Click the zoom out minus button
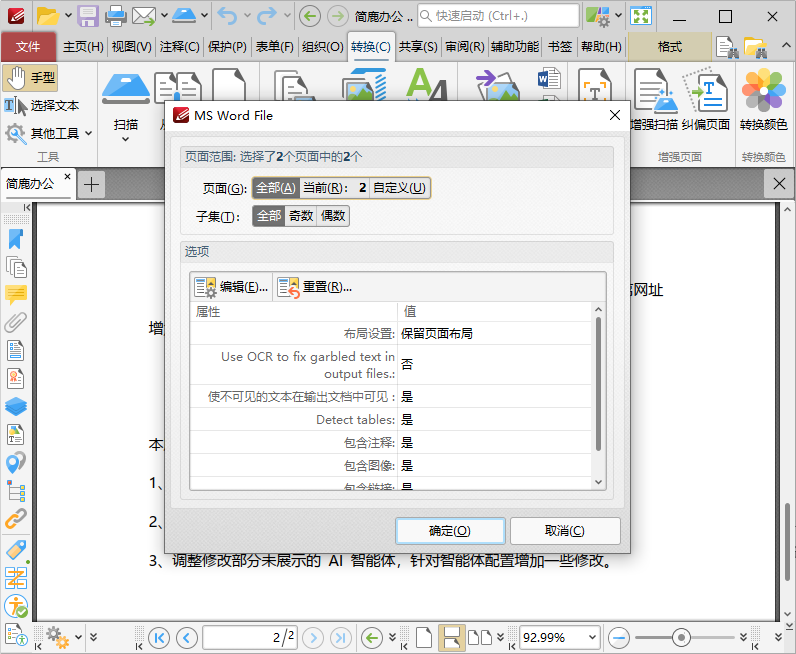 619,637
